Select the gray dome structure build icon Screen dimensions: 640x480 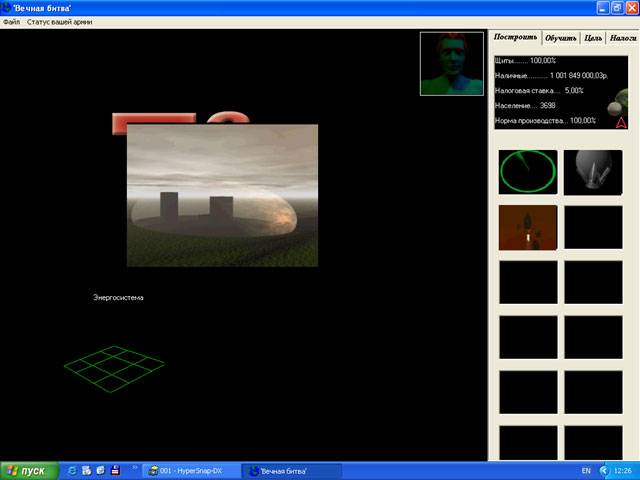point(593,172)
